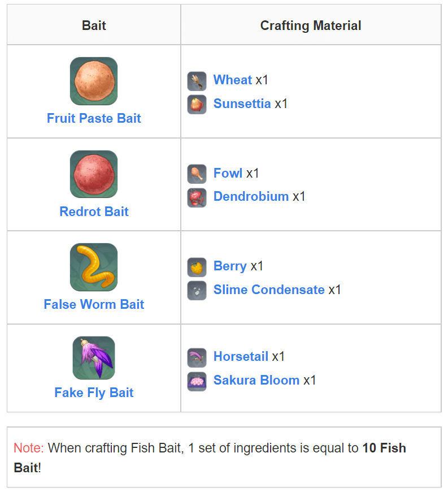This screenshot has width=448, height=496.
Task: Follow the Fake Fly Bait link
Action: click(x=94, y=393)
